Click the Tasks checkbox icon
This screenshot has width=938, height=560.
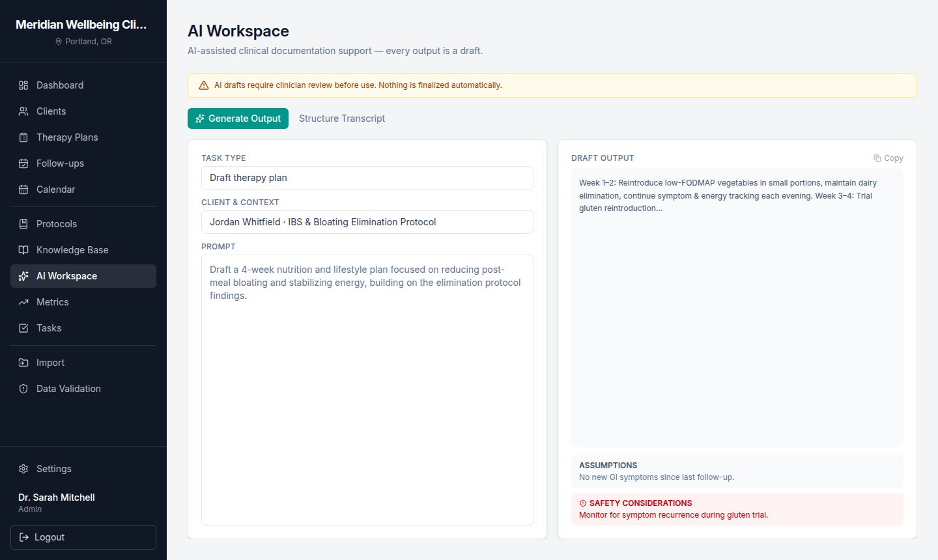(x=23, y=328)
